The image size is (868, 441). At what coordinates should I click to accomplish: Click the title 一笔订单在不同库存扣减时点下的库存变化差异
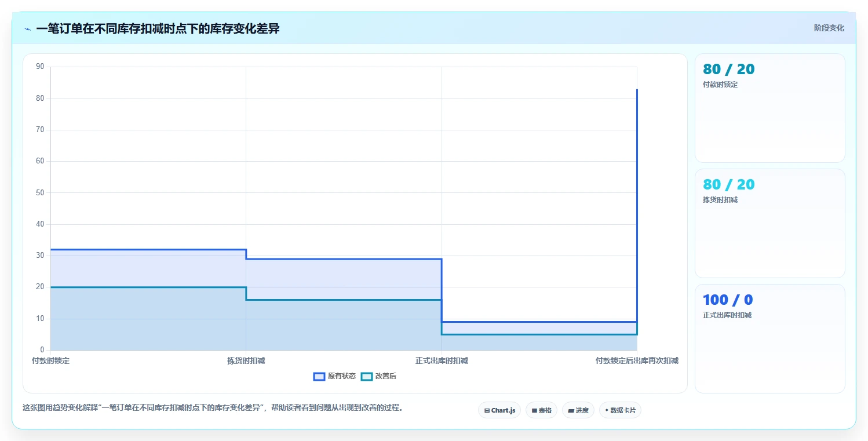pos(158,28)
